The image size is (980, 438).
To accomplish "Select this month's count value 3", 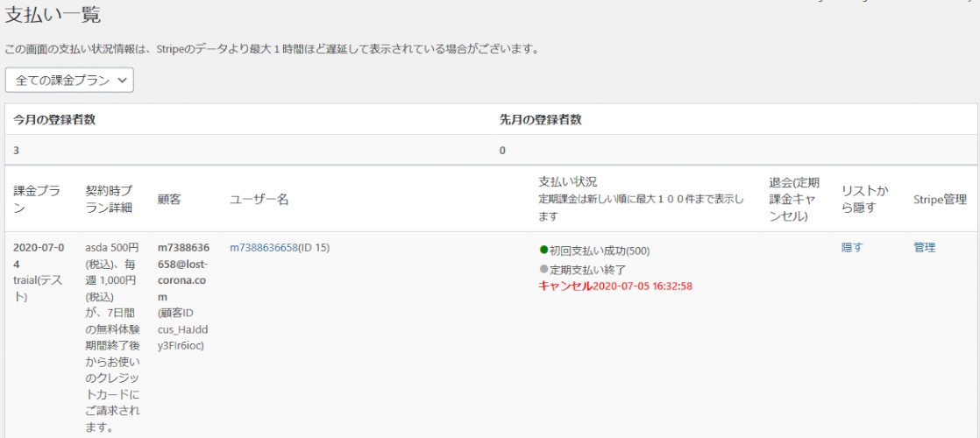I will pyautogui.click(x=17, y=151).
